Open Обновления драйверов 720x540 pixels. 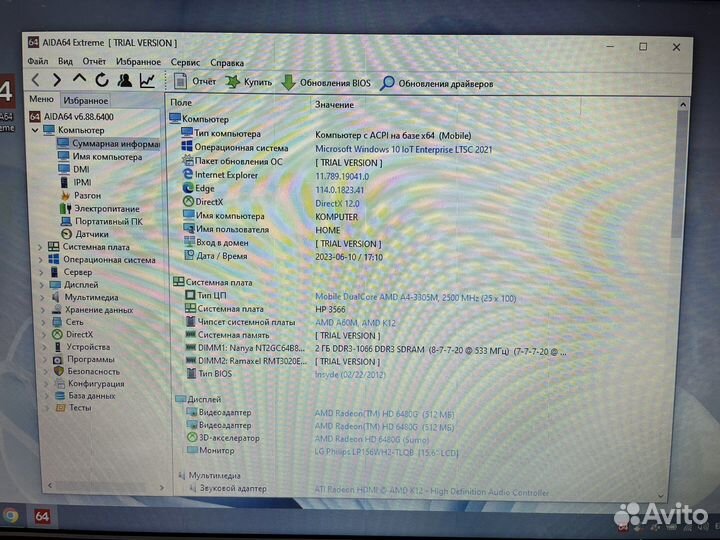pyautogui.click(x=437, y=84)
